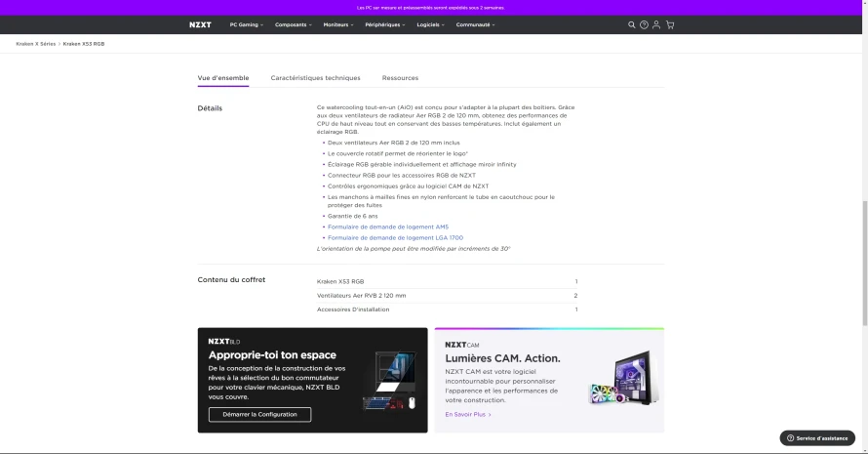Image resolution: width=868 pixels, height=454 pixels.
Task: Open the AM5 bracket request form link
Action: tap(388, 227)
